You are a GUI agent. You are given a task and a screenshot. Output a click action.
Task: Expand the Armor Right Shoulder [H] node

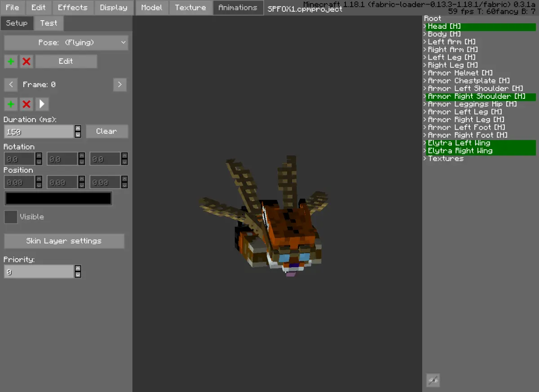425,96
